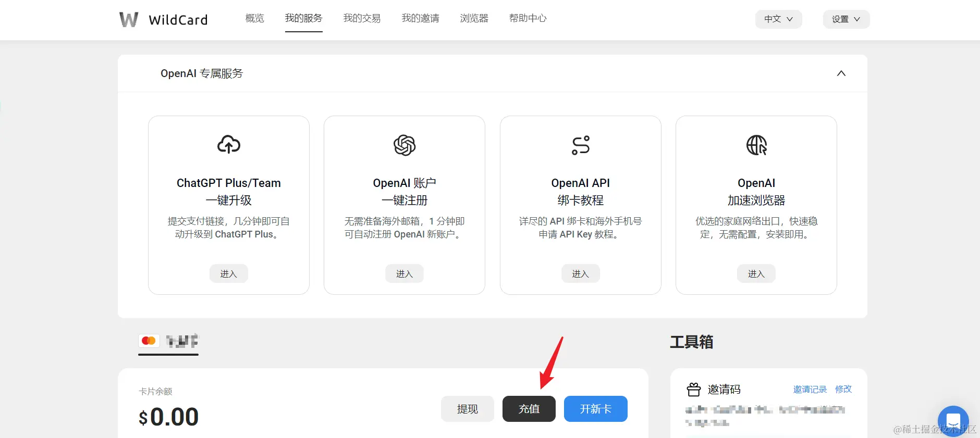The width and height of the screenshot is (980, 438).
Task: Select the 我的服务 tab
Action: coord(304,18)
